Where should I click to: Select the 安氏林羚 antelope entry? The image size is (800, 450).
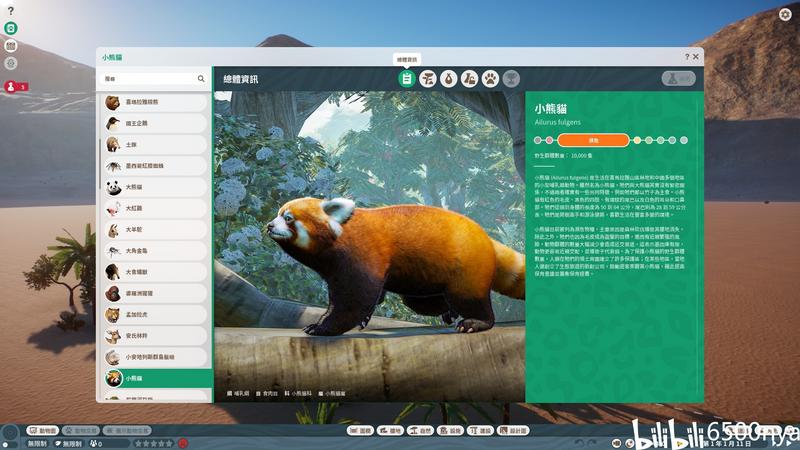(x=155, y=336)
